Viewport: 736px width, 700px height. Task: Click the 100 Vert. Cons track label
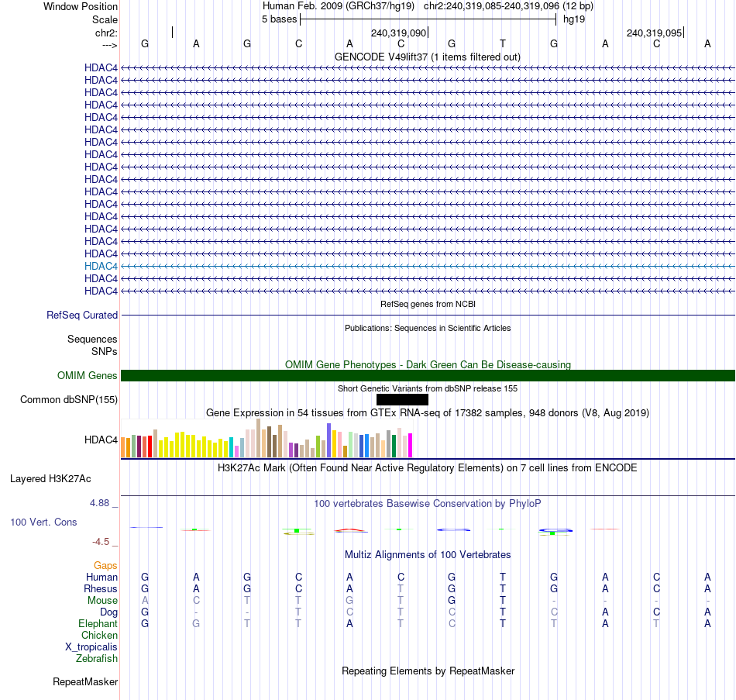[43, 522]
